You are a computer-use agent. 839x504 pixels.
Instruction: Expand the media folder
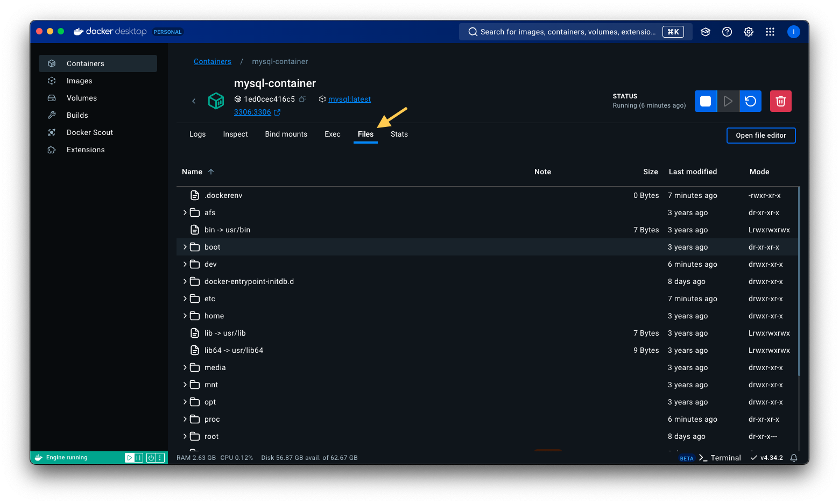pos(185,367)
